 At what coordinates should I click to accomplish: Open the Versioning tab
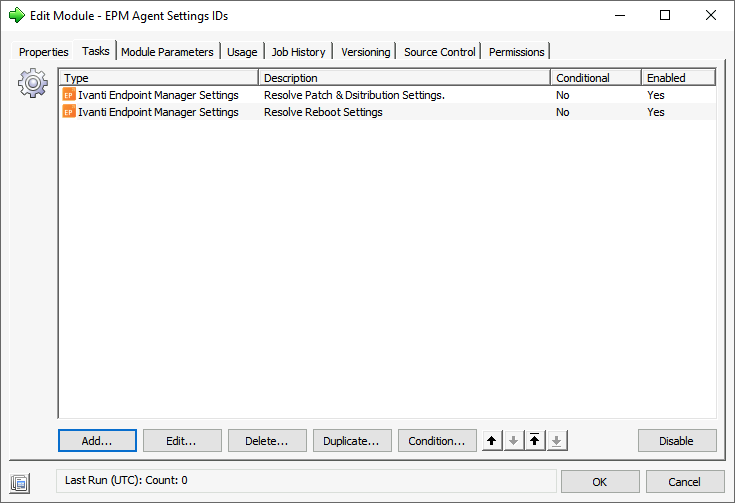click(366, 52)
